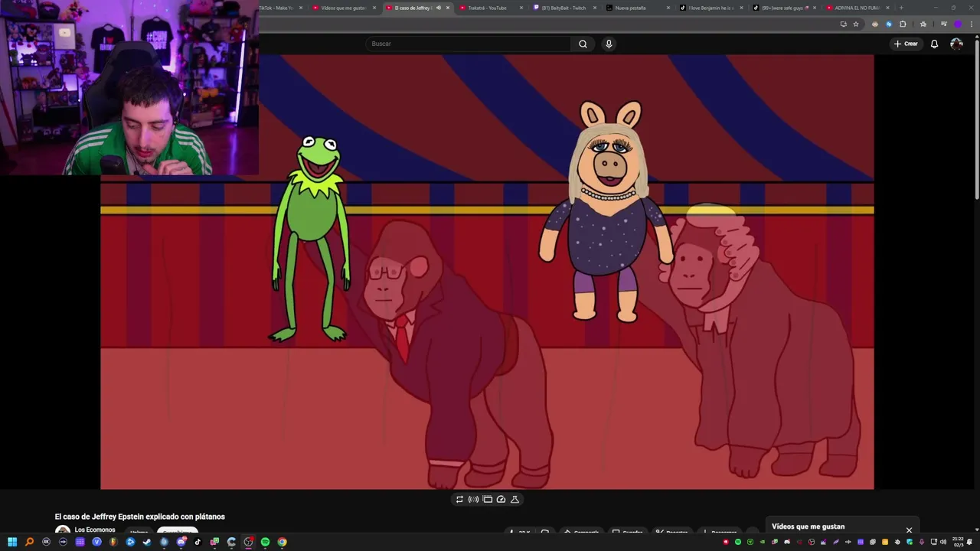The height and width of the screenshot is (551, 980).
Task: Click the flask icon in overlay toolbar
Action: click(514, 499)
